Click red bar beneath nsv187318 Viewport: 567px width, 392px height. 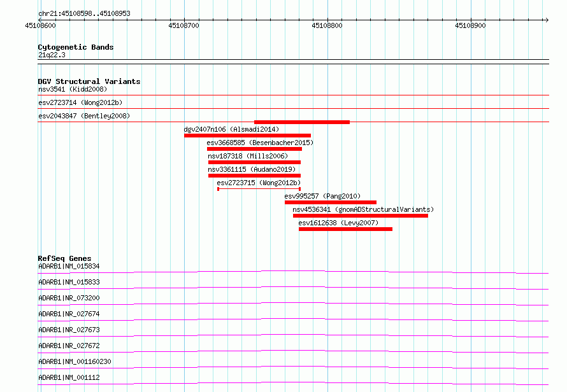click(255, 162)
